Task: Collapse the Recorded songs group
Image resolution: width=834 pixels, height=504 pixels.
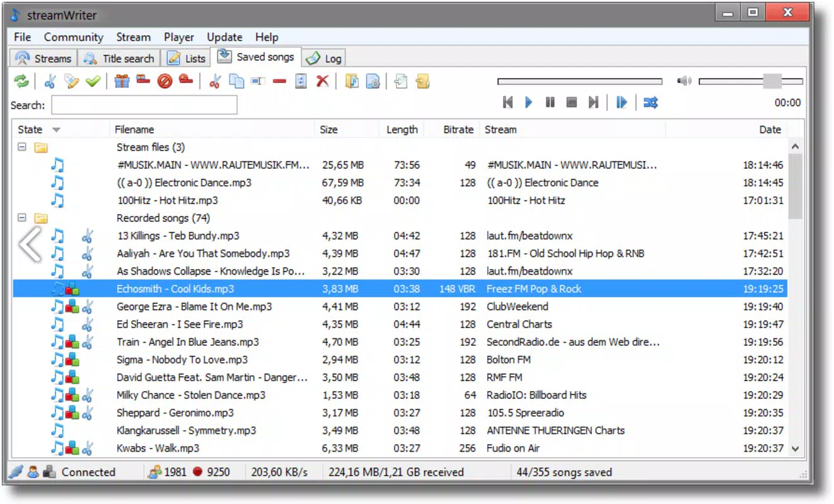Action: pyautogui.click(x=22, y=218)
